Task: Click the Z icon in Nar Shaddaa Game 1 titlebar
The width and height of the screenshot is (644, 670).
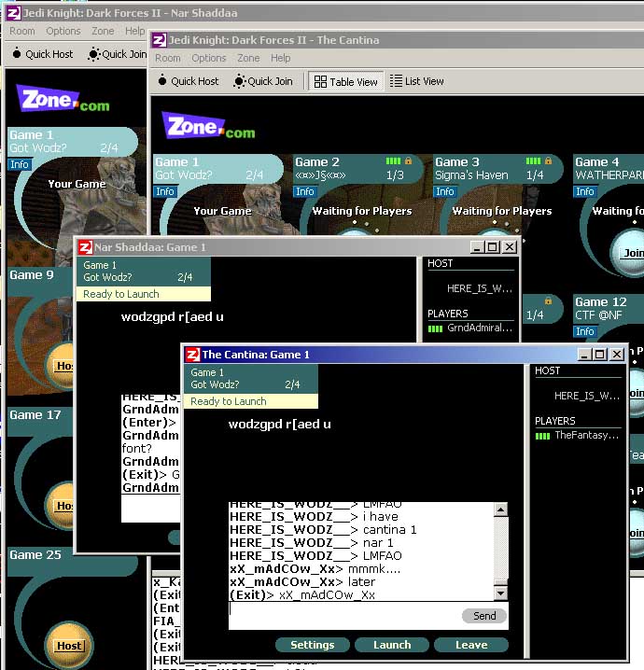Action: (x=85, y=247)
